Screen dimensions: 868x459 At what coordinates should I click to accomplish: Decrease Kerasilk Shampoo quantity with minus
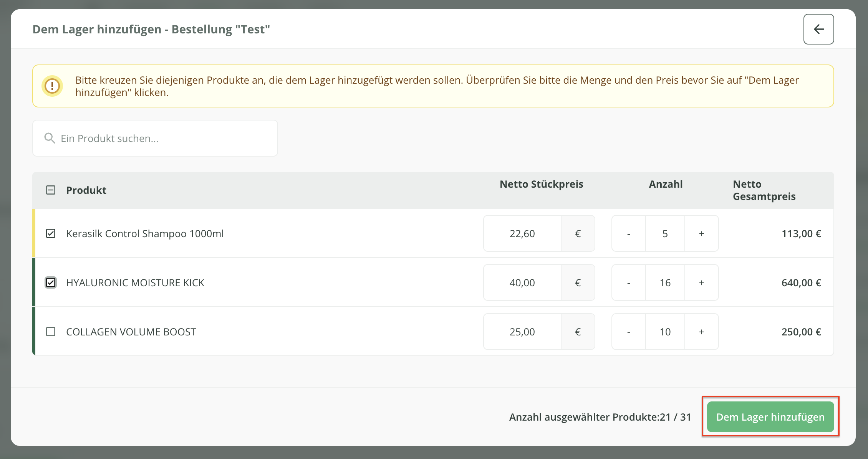point(629,233)
